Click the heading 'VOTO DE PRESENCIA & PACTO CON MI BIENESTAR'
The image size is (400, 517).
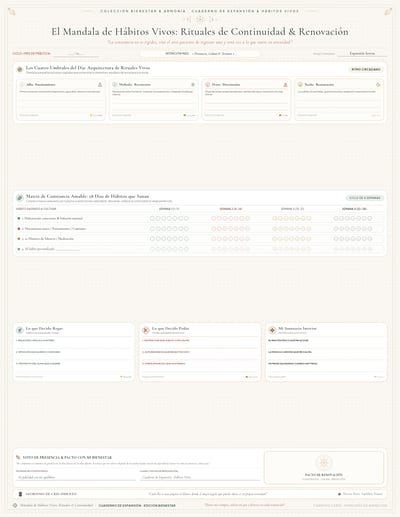point(67,457)
